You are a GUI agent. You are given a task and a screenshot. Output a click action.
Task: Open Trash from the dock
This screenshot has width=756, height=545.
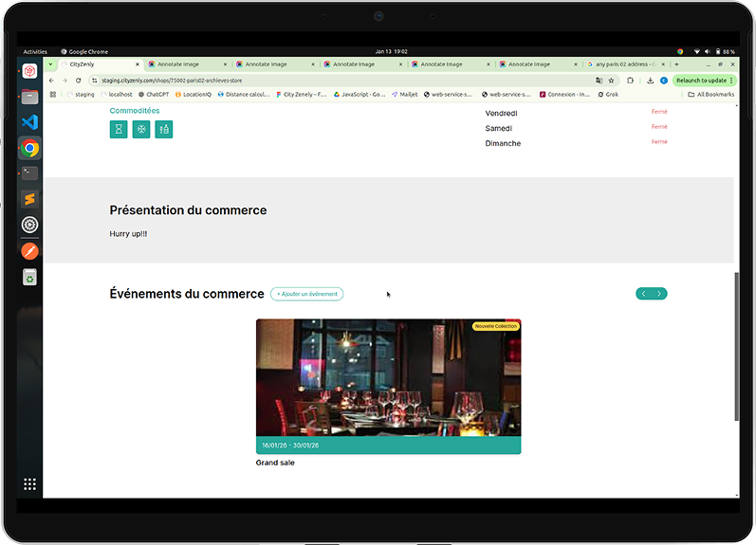tap(30, 277)
